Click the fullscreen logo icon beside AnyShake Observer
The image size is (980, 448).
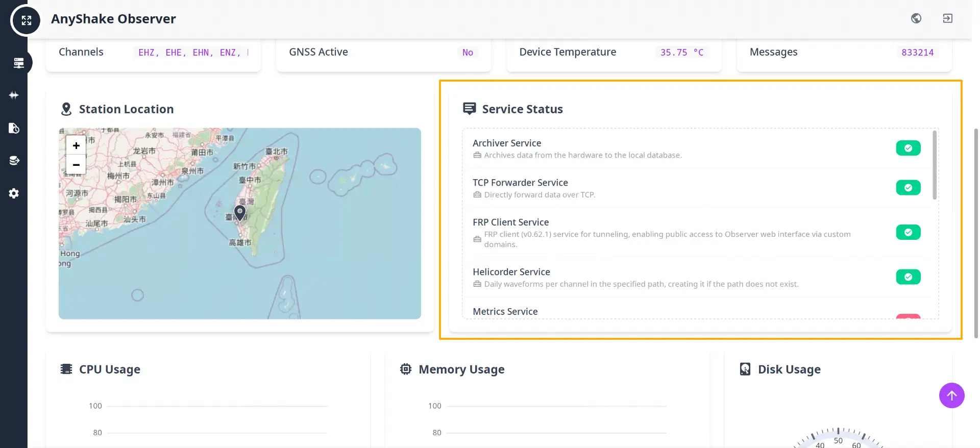tap(26, 20)
